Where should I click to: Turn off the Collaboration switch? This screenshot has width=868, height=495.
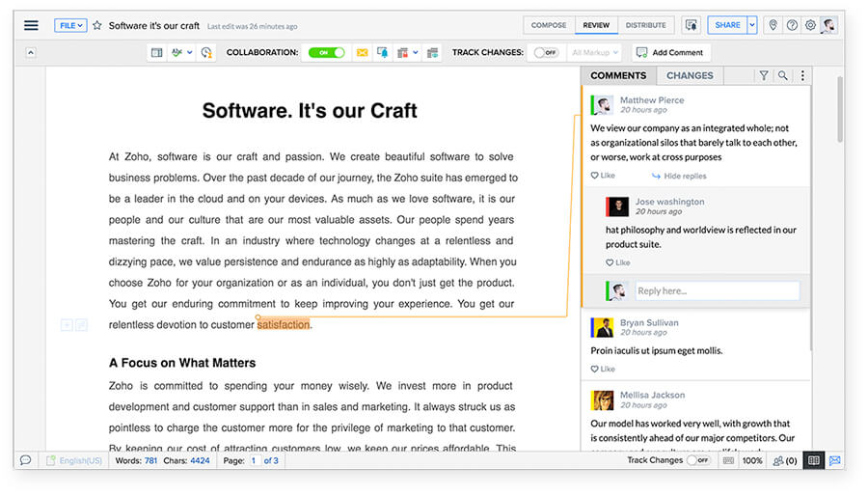(x=326, y=53)
